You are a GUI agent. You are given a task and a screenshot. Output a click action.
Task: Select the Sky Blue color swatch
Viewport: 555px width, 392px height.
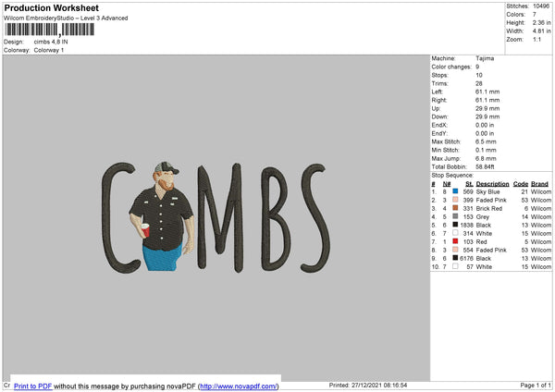click(455, 191)
